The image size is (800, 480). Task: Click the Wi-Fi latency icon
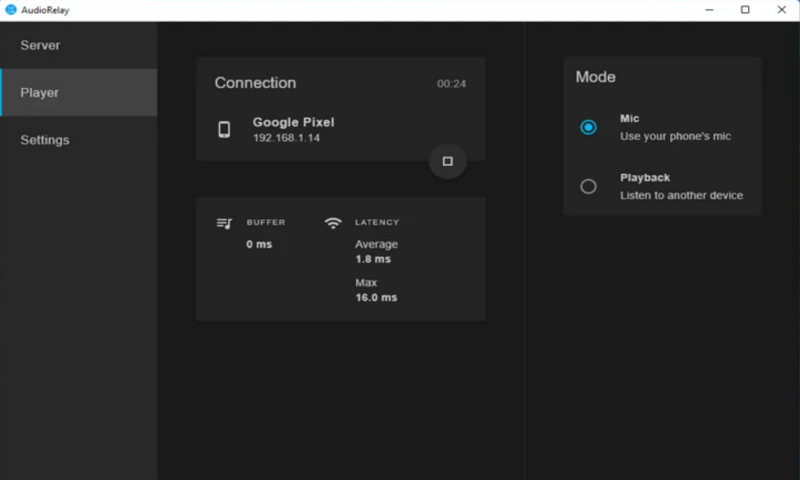point(333,223)
